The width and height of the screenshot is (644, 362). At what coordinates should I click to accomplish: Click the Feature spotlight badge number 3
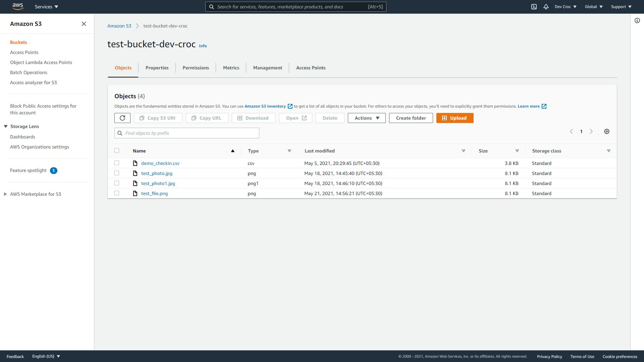click(54, 171)
